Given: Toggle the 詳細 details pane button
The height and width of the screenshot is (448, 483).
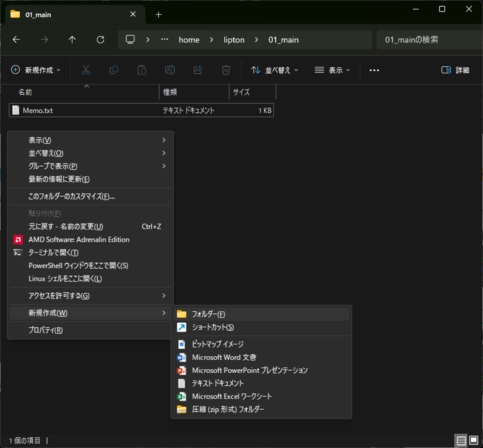Looking at the screenshot, I should point(455,70).
